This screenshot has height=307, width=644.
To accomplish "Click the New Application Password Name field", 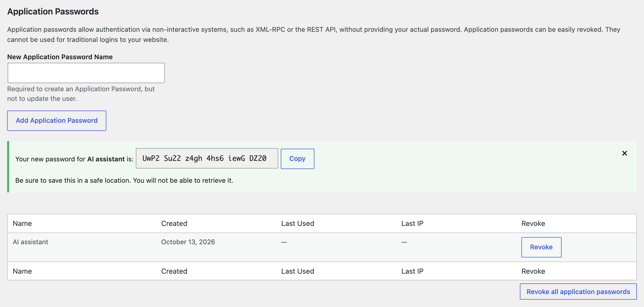I will pos(86,73).
